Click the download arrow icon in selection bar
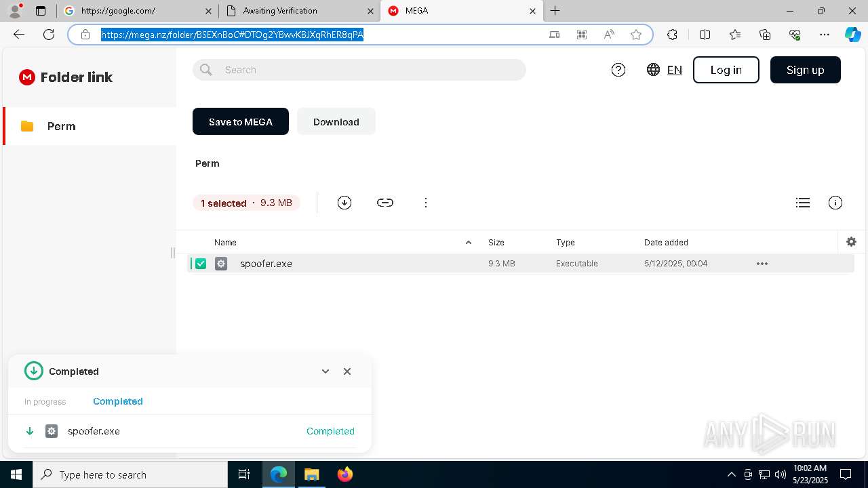The width and height of the screenshot is (868, 488). [344, 203]
